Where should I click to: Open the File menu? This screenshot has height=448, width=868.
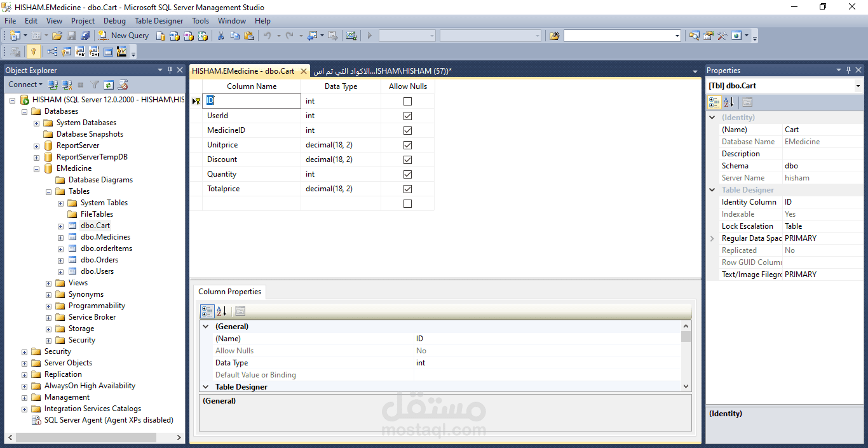pyautogui.click(x=10, y=21)
